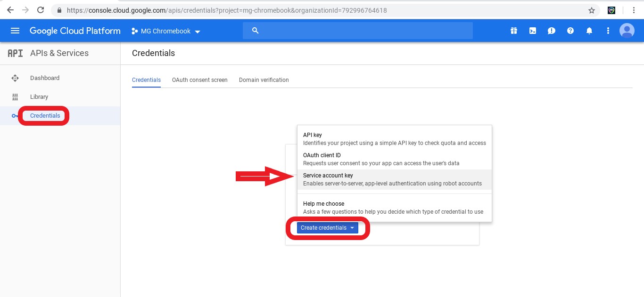Bookmark this page with the star icon

pyautogui.click(x=592, y=10)
